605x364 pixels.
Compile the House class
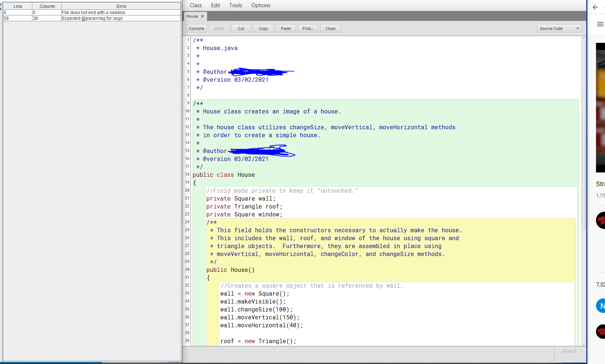pyautogui.click(x=196, y=28)
